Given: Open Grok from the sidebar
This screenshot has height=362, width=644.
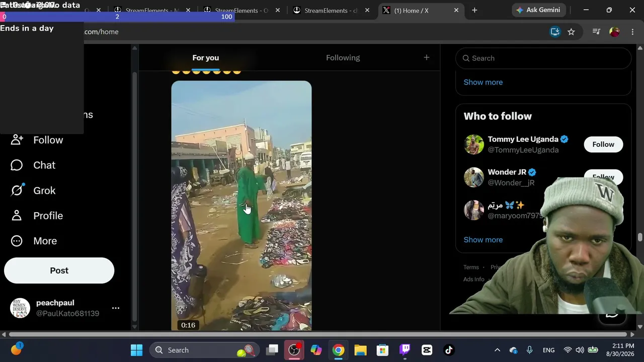Looking at the screenshot, I should tap(33, 191).
